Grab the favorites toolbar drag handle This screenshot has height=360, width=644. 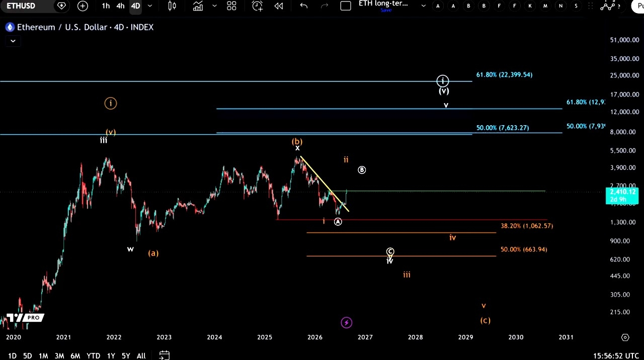tap(591, 6)
